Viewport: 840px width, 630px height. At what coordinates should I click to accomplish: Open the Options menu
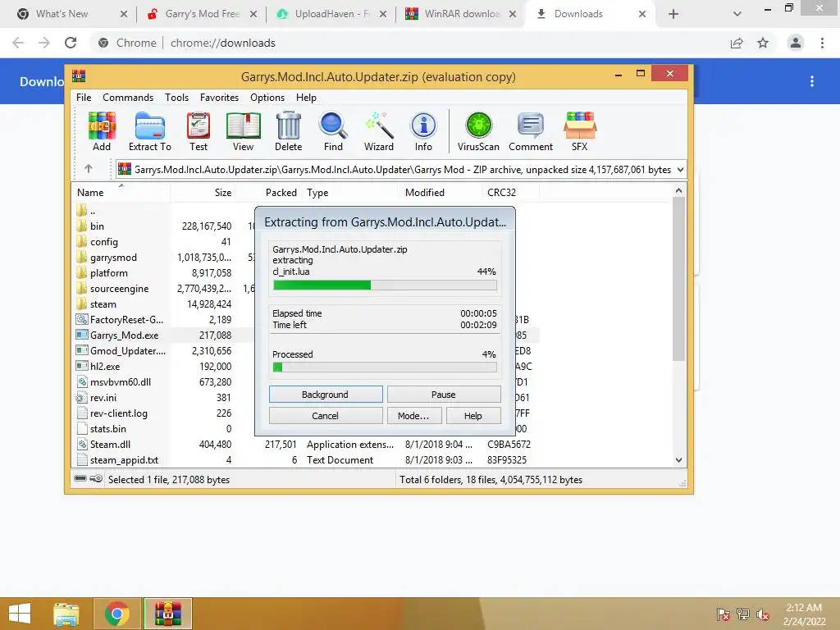click(x=267, y=98)
